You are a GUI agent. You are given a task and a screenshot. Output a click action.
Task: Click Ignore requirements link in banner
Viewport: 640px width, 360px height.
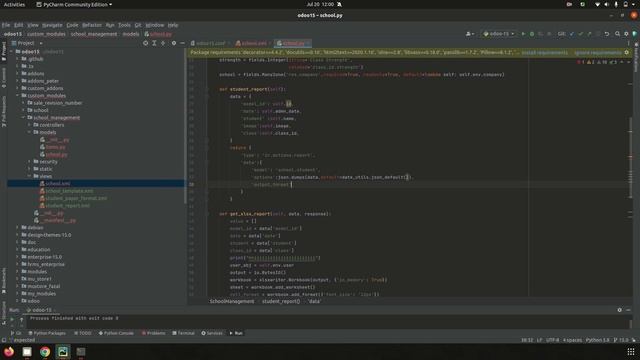point(598,52)
